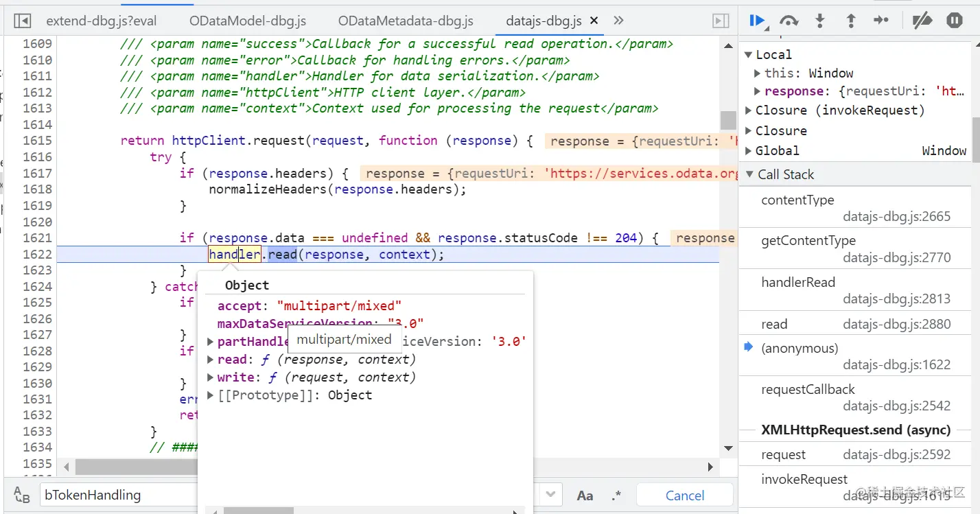Click the editor horizontal scrollbar right arrow
Image resolution: width=980 pixels, height=514 pixels.
(x=711, y=467)
